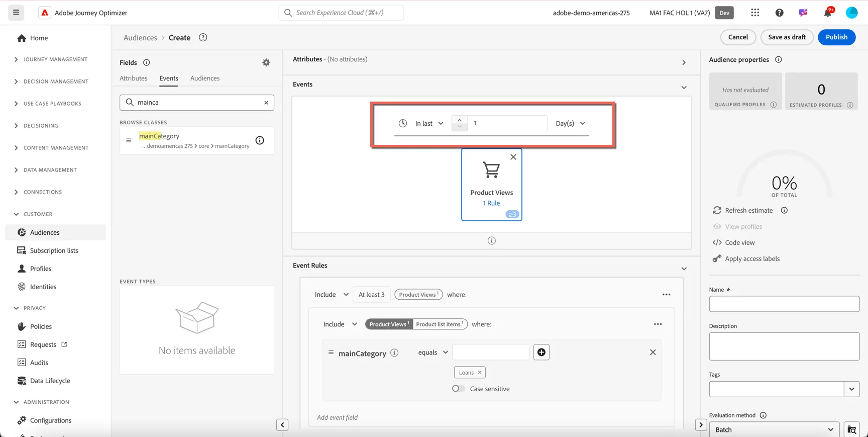Add value with the plus button
The height and width of the screenshot is (437, 868).
tap(541, 352)
